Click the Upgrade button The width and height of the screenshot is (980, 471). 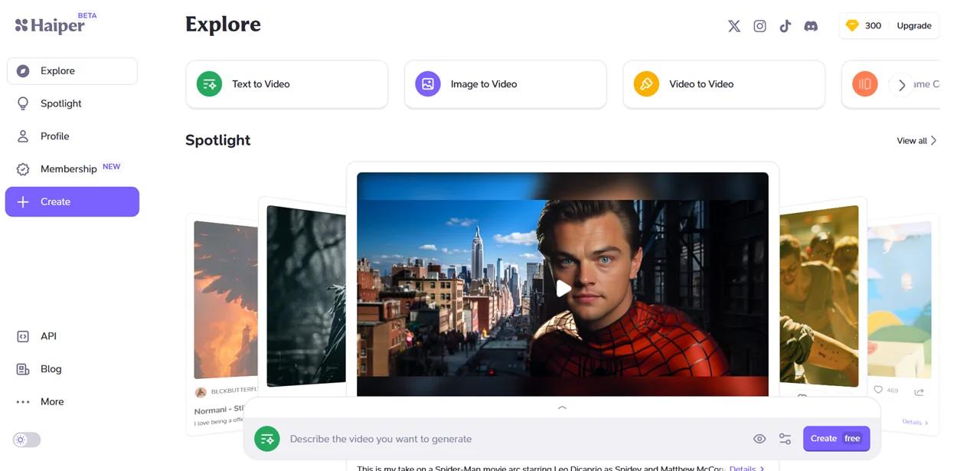coord(914,26)
